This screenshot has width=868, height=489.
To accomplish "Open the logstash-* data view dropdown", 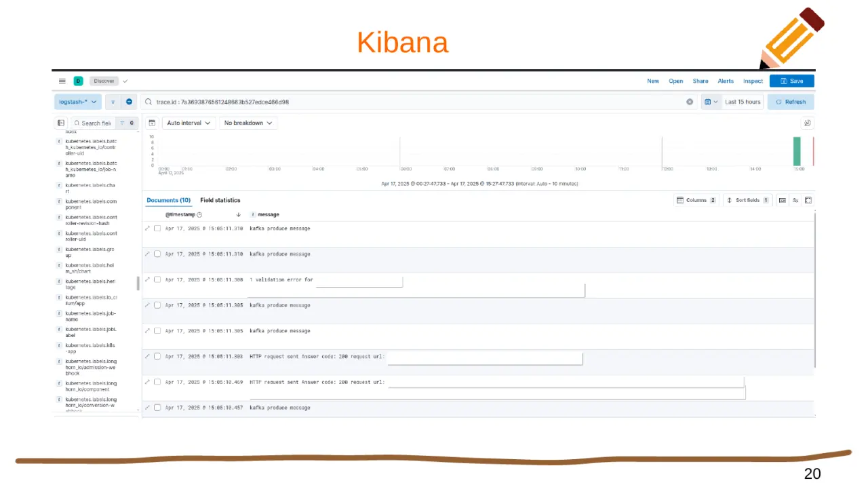I will tap(78, 102).
